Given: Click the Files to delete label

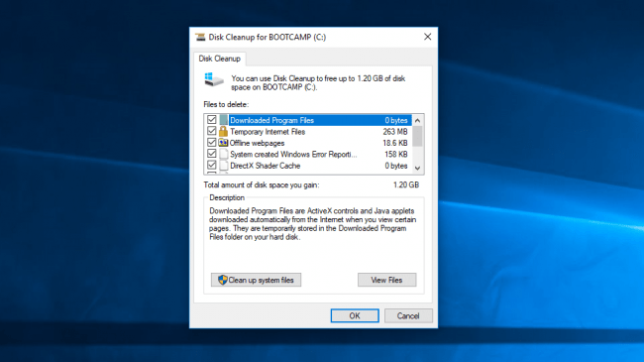Looking at the screenshot, I should click(x=226, y=104).
